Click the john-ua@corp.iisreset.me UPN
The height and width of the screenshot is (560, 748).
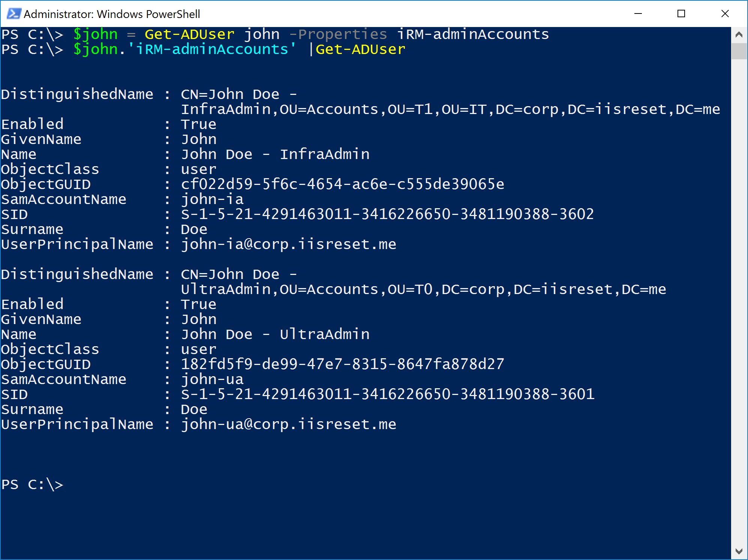(288, 424)
